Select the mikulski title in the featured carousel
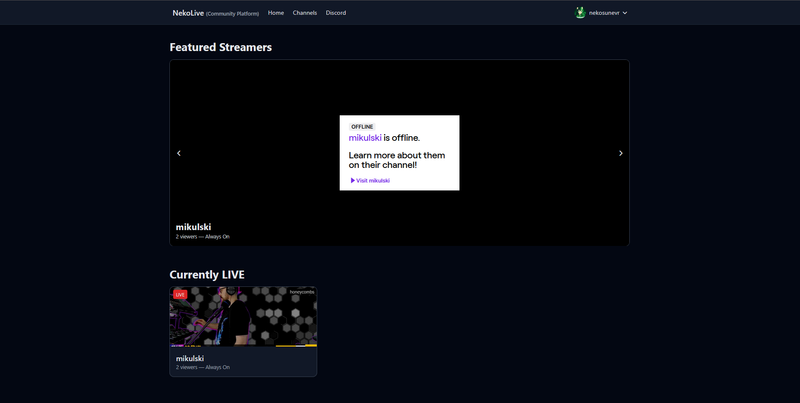 [x=193, y=227]
